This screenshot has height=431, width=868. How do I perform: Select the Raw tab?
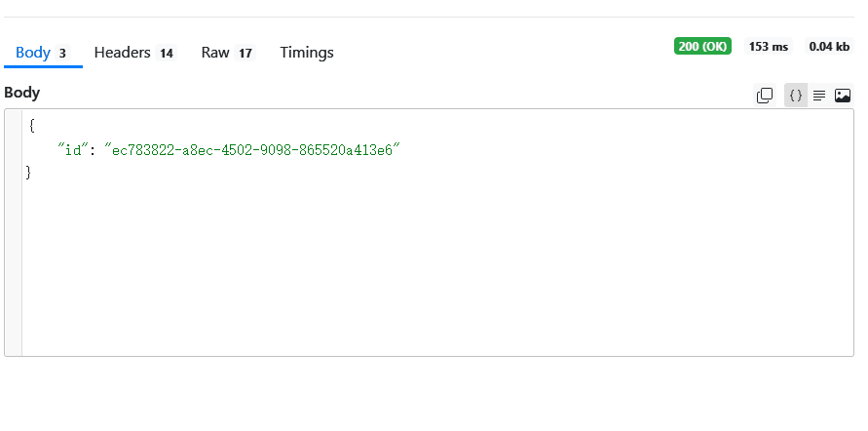[215, 53]
